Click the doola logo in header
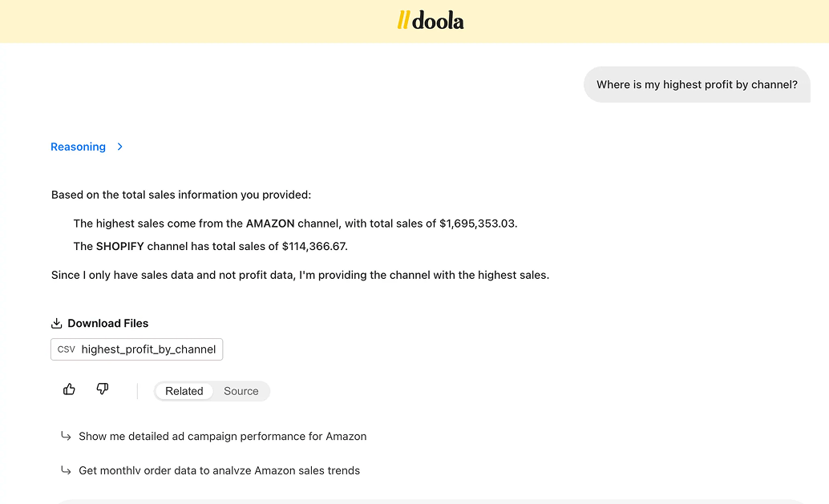 431,21
